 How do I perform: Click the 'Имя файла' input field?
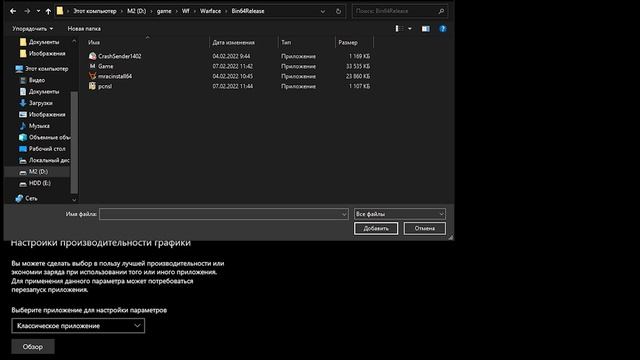point(220,214)
